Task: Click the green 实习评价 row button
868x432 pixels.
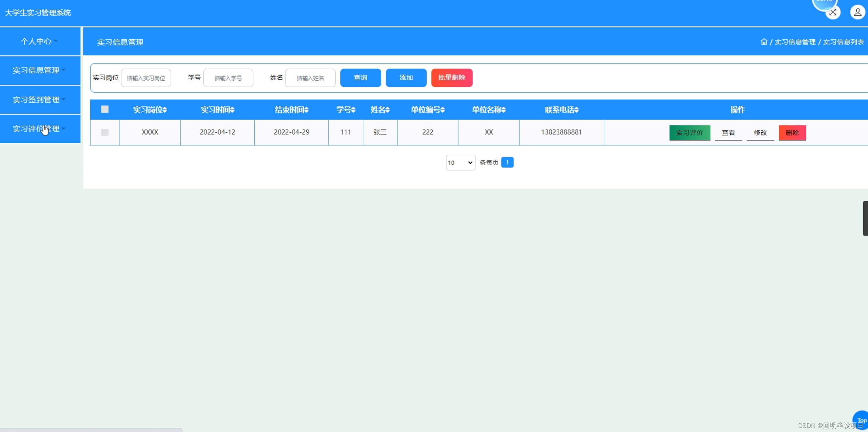Action: [689, 133]
